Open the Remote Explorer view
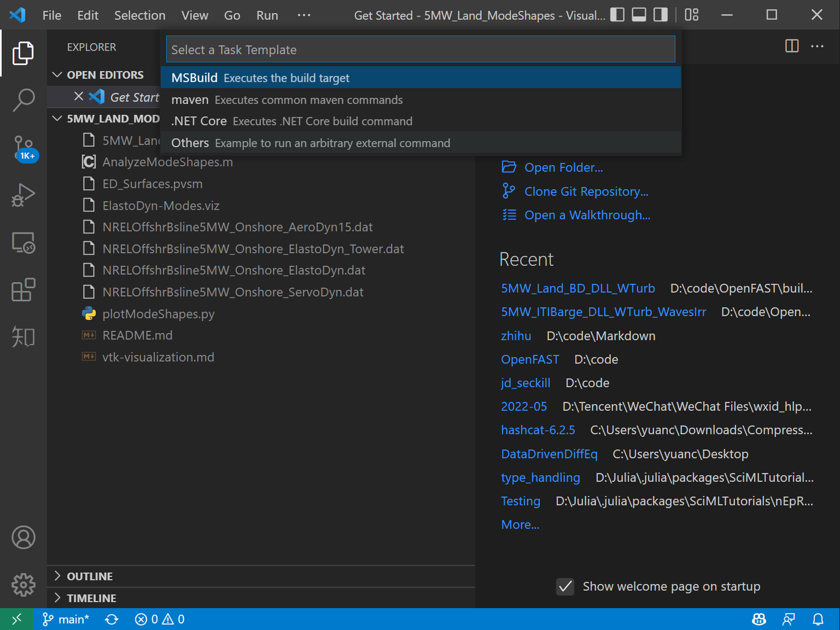This screenshot has width=840, height=630. pos(23,243)
